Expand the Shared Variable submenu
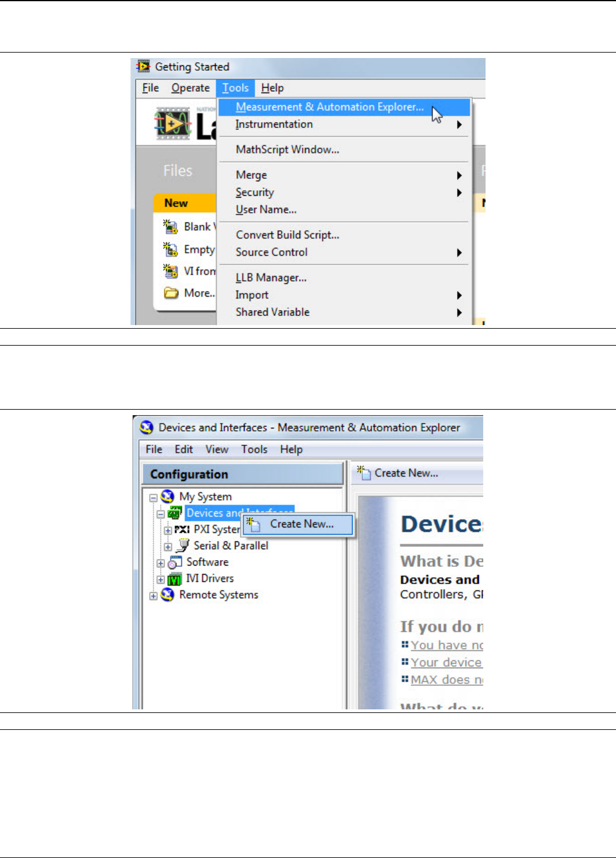This screenshot has width=616, height=858. point(344,312)
